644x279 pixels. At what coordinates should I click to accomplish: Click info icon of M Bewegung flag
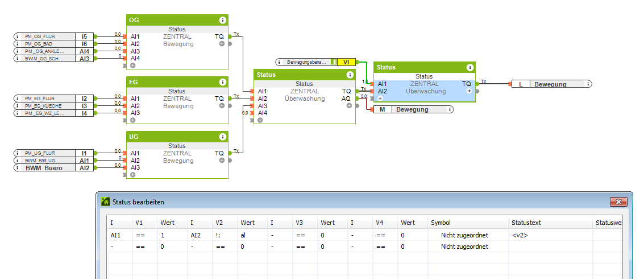(x=450, y=109)
